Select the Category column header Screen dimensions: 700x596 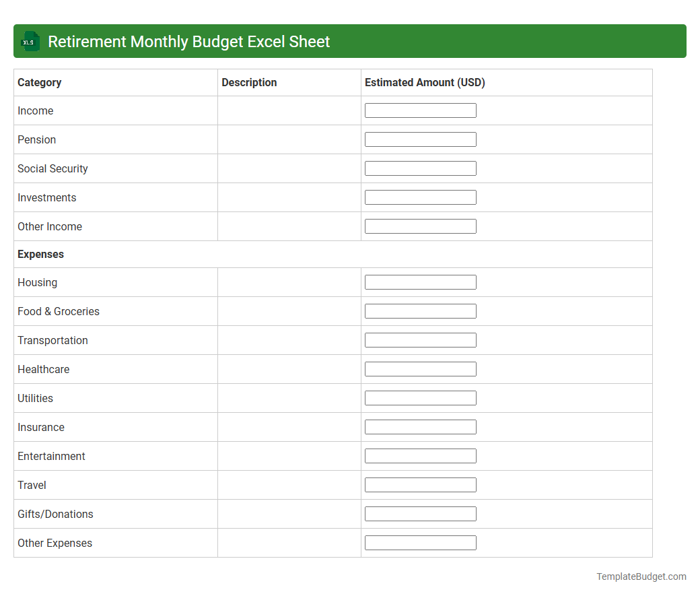point(39,82)
